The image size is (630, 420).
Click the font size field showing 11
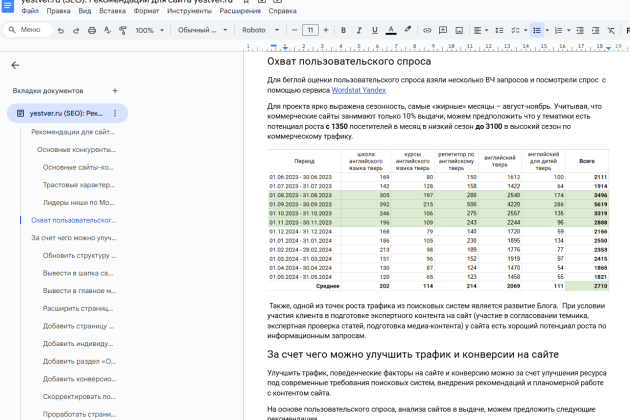point(311,30)
